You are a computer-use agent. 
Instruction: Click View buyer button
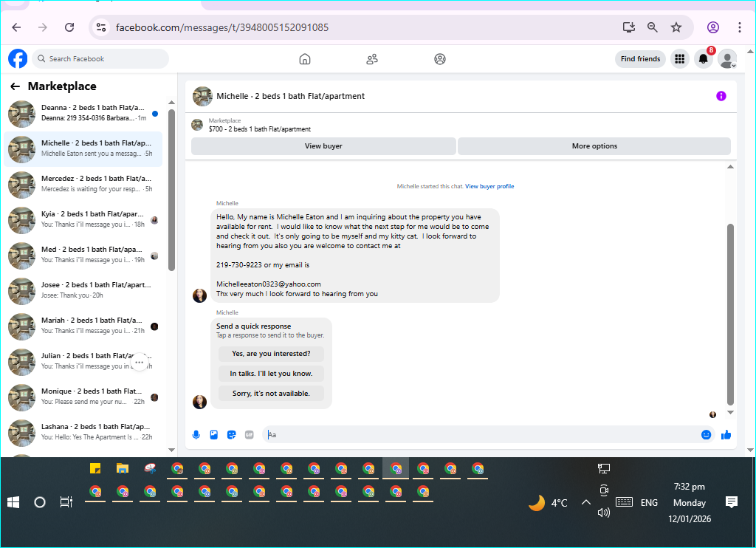click(x=323, y=146)
